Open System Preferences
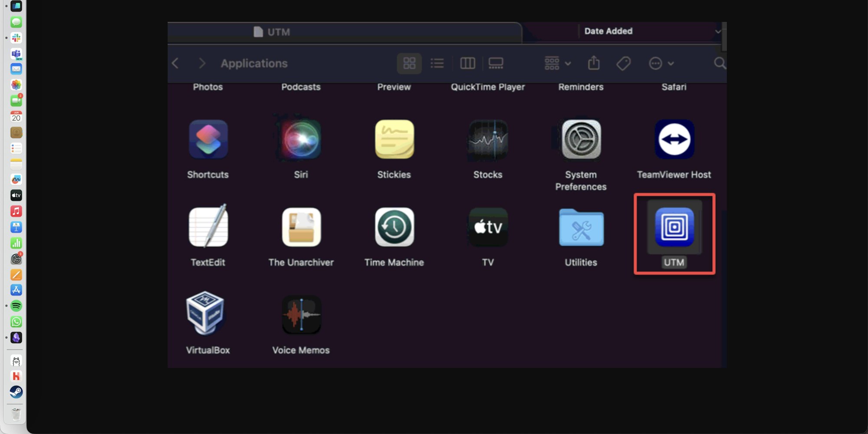This screenshot has width=868, height=434. [x=581, y=139]
